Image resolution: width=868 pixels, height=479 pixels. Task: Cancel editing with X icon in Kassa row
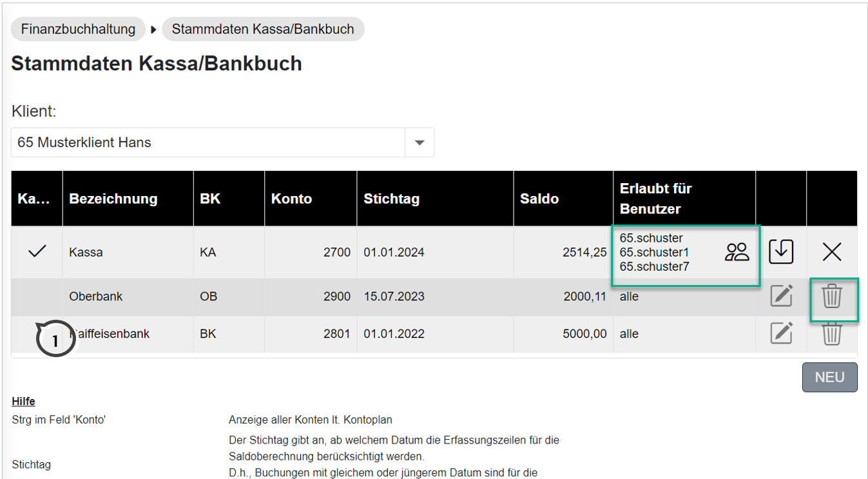(x=832, y=252)
